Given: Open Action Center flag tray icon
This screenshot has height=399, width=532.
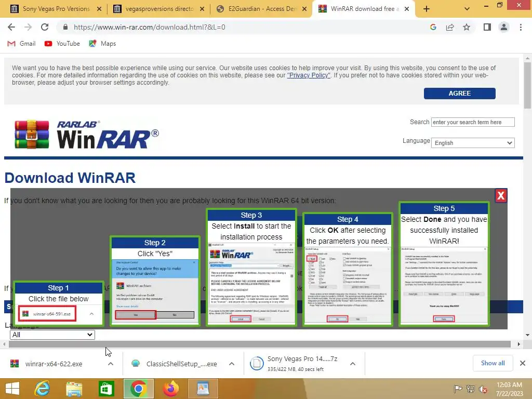Looking at the screenshot, I should [x=458, y=389].
